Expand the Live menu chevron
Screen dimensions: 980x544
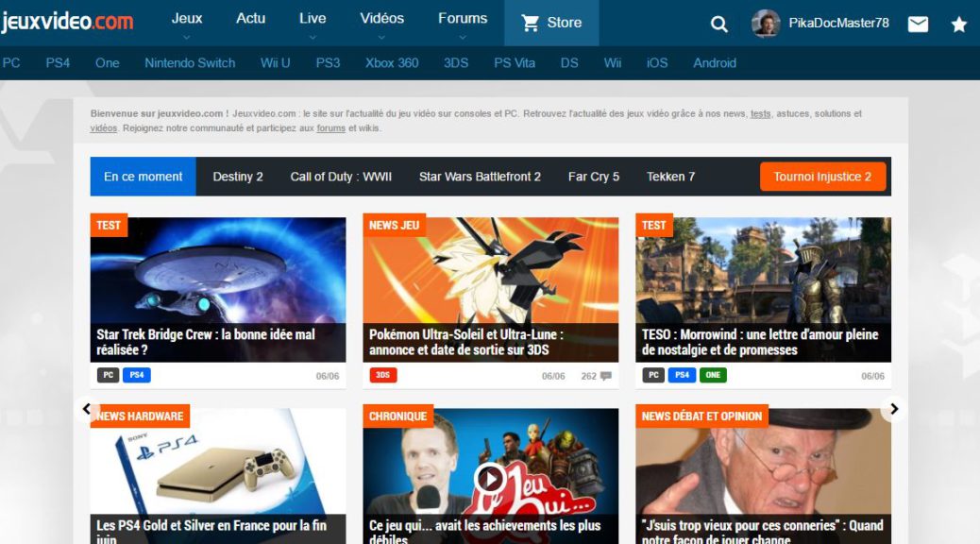click(x=313, y=38)
